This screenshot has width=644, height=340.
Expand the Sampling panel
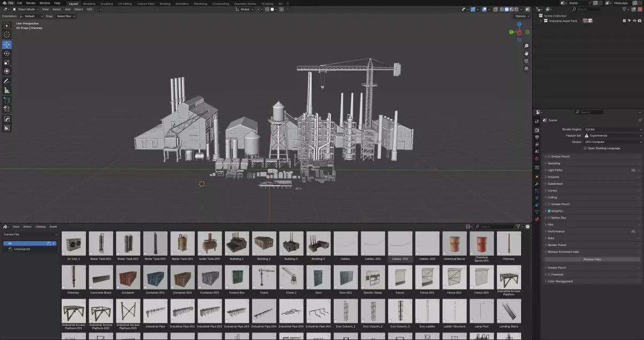593,163
